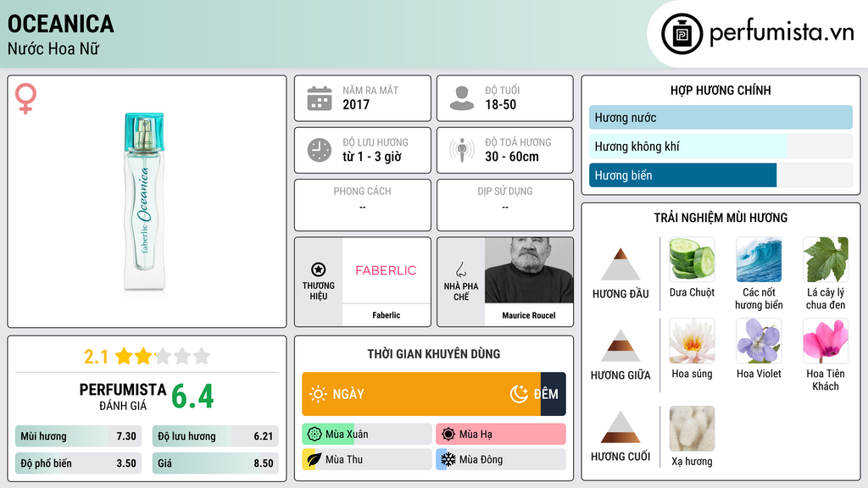The width and height of the screenshot is (868, 488).
Task: Click the sillage radiating person icon
Action: click(462, 150)
